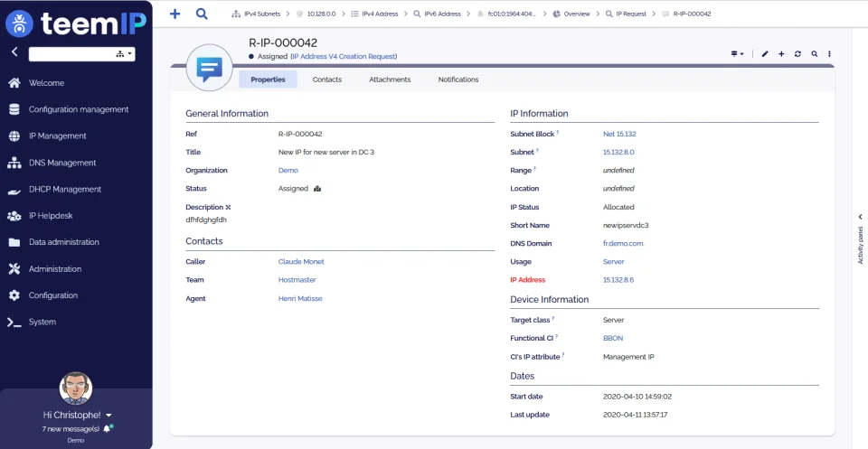Open functional CI BBON link
Screen dimensions: 868x449
[x=613, y=338]
